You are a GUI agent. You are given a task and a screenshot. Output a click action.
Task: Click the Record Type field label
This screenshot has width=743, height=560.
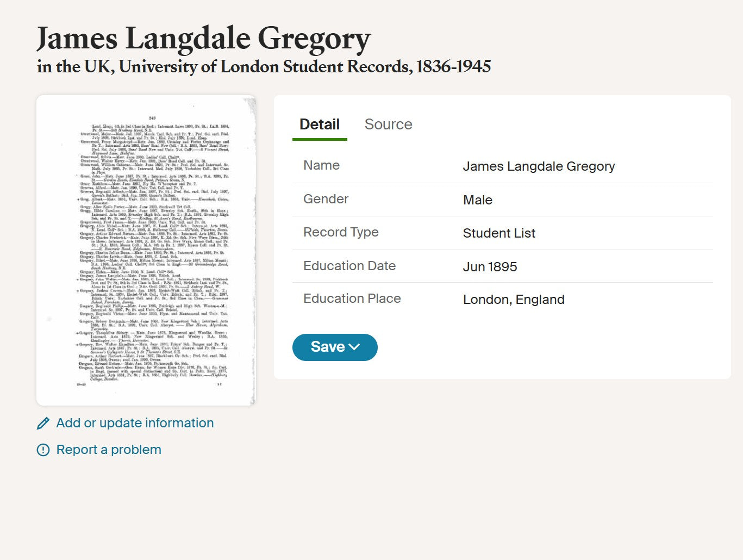tap(341, 232)
